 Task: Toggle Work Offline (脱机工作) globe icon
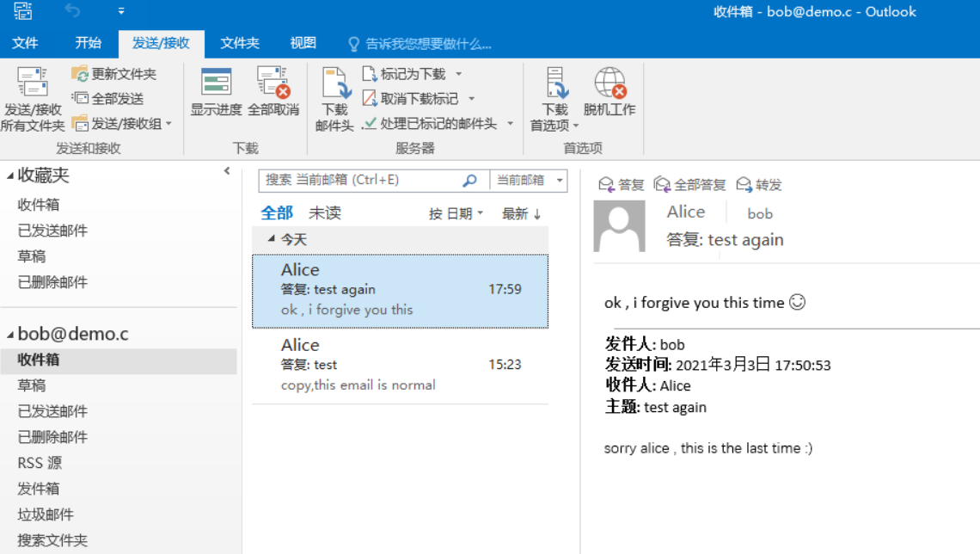609,83
